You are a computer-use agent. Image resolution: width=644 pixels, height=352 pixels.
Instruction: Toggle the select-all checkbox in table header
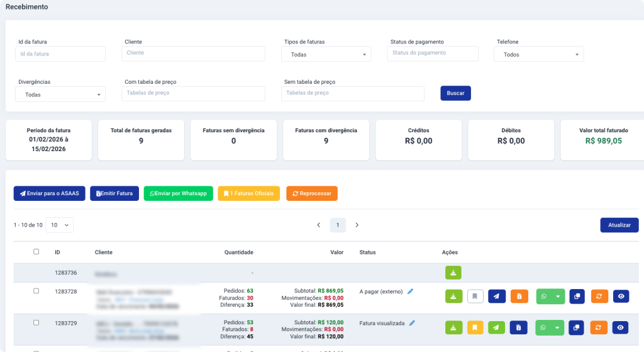(36, 252)
